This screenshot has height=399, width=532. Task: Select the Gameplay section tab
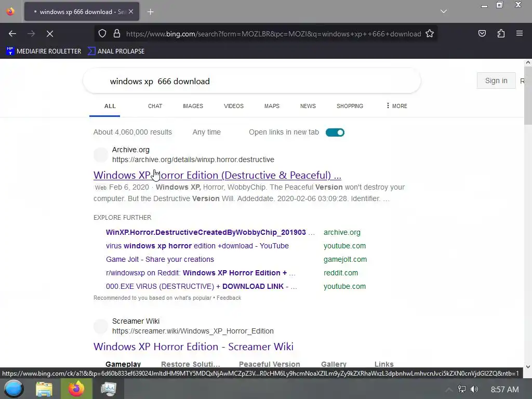123,364
